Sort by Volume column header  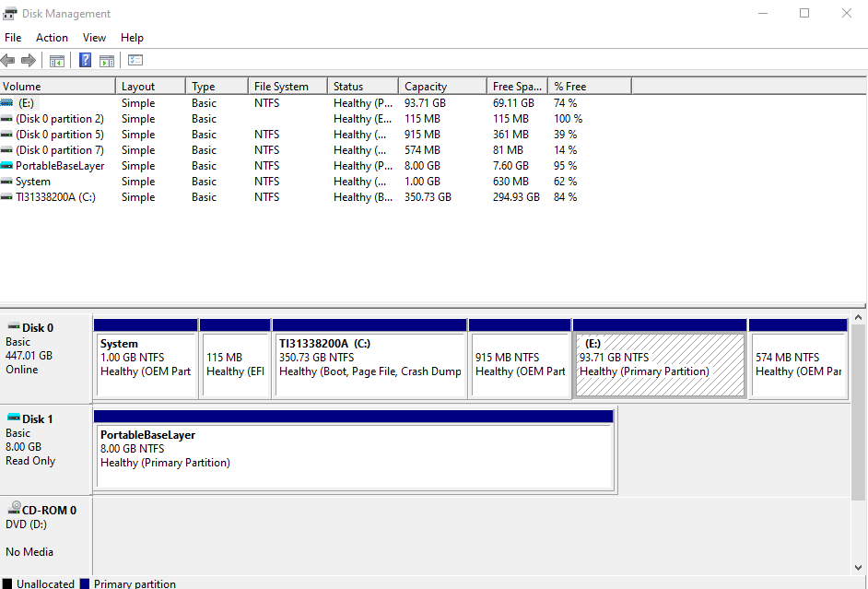click(57, 87)
